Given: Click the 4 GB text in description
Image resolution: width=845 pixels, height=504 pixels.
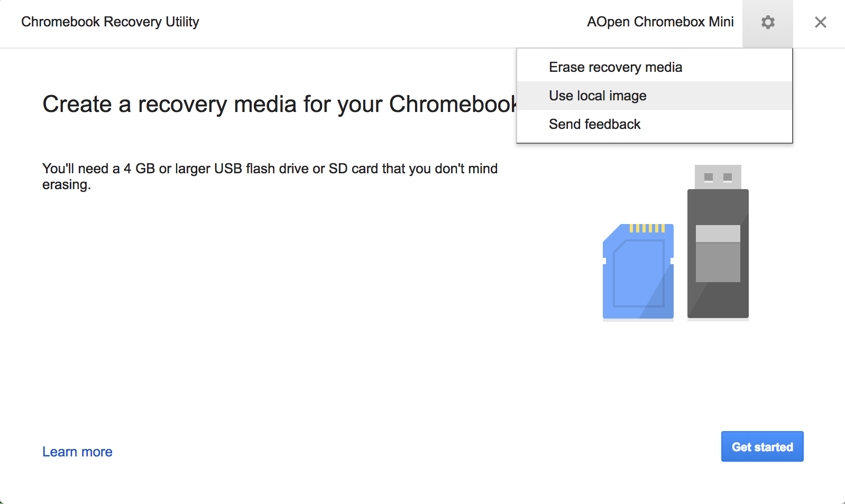Looking at the screenshot, I should coord(139,169).
